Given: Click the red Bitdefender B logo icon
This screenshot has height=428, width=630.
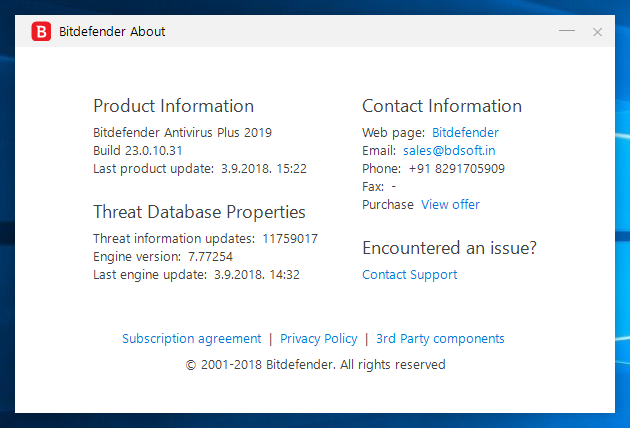Looking at the screenshot, I should pos(41,31).
